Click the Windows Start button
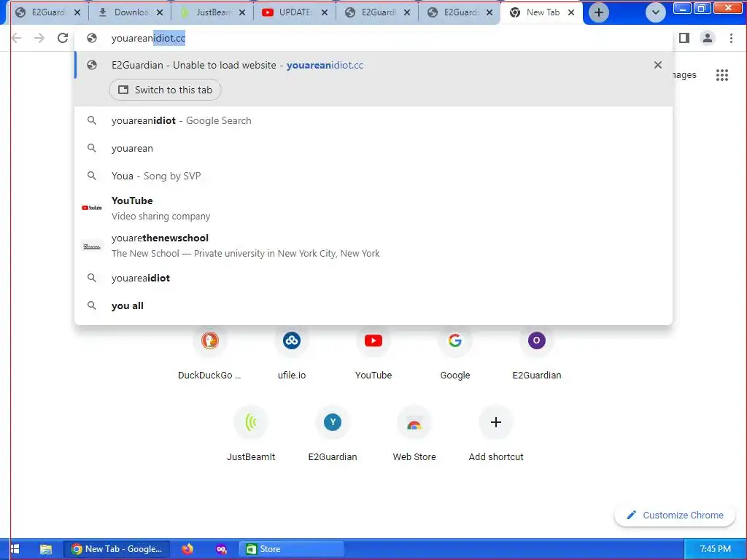Image resolution: width=747 pixels, height=560 pixels. click(x=15, y=549)
